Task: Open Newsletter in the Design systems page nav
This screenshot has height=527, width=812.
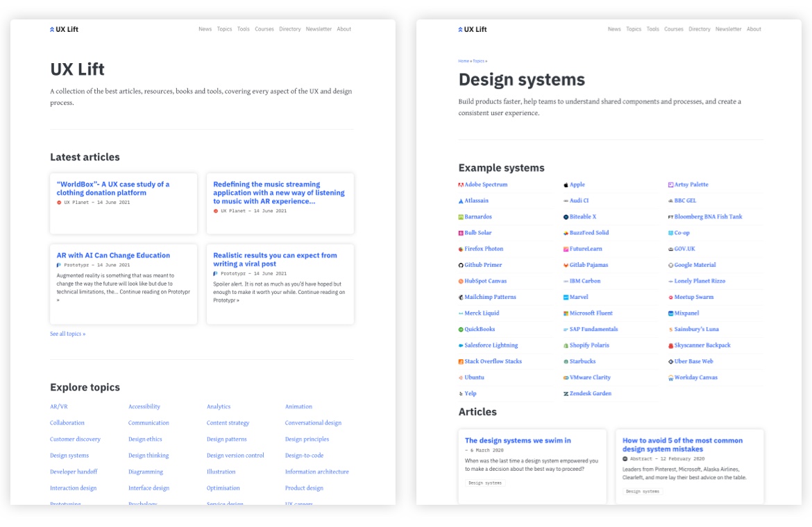Action: [728, 29]
